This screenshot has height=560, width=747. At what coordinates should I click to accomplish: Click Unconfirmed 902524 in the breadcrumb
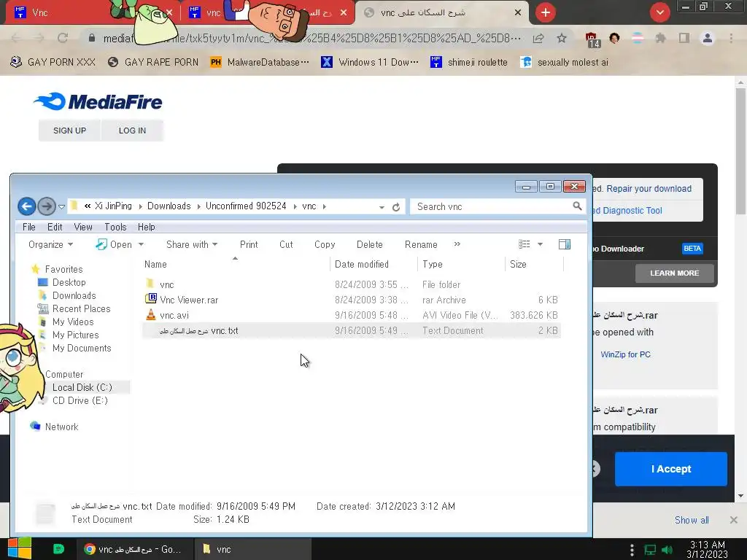pos(246,206)
